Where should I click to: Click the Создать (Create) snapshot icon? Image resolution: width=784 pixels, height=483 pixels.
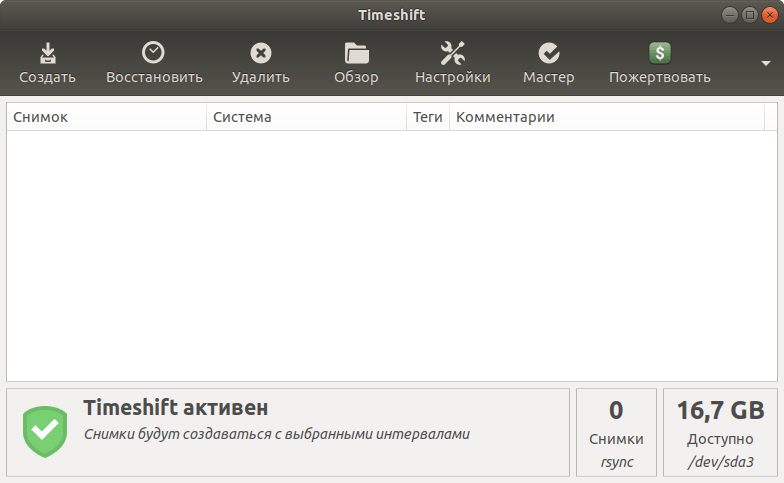[48, 53]
